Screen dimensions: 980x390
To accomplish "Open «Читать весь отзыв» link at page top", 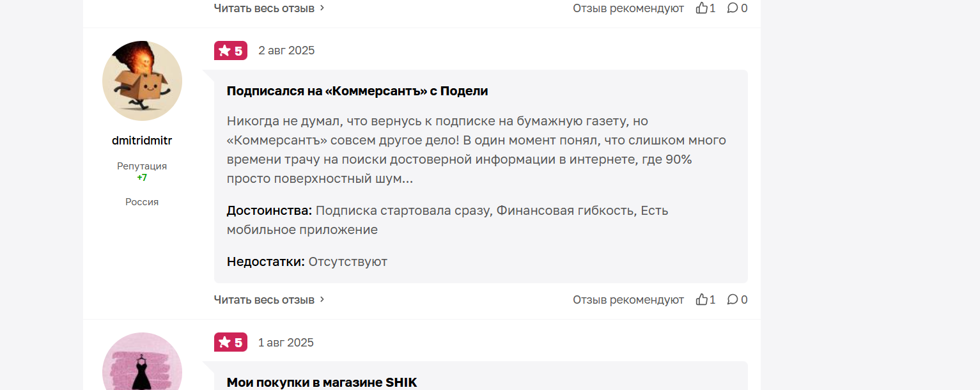I will pyautogui.click(x=270, y=8).
